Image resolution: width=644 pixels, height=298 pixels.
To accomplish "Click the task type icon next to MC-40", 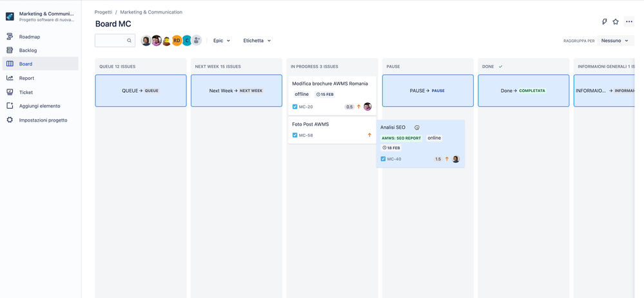I will (x=383, y=159).
